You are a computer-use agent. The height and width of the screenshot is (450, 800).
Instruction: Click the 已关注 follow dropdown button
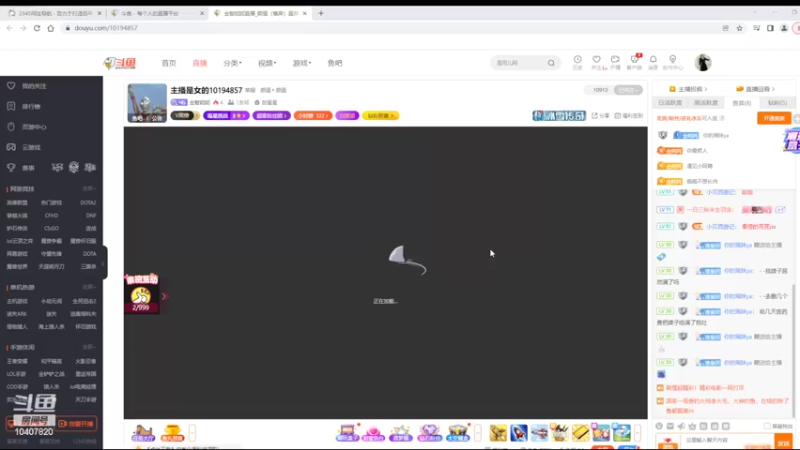pyautogui.click(x=628, y=90)
